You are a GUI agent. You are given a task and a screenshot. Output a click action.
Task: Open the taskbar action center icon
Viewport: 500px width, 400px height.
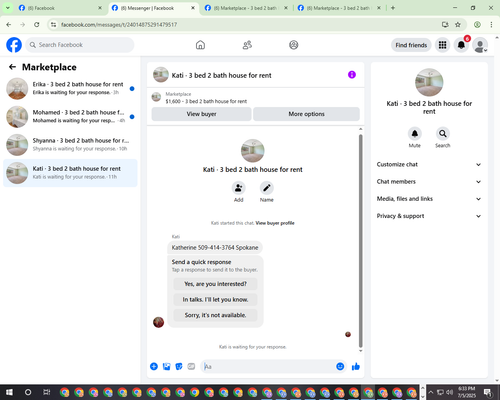[489, 392]
